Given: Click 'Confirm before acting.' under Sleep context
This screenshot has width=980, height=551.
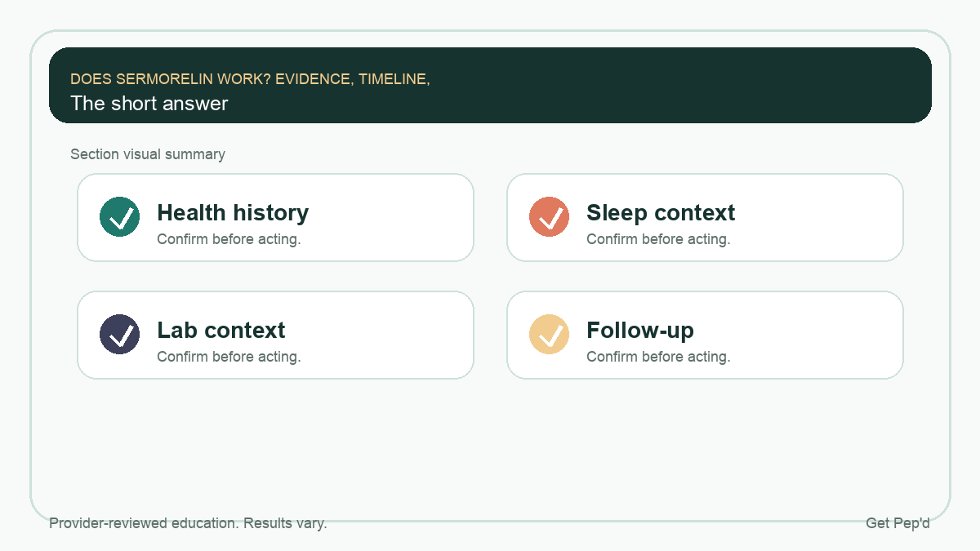Looking at the screenshot, I should point(658,239).
